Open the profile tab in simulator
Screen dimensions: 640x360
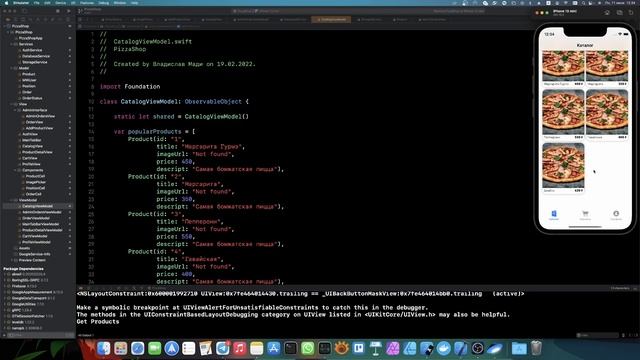coord(616,215)
